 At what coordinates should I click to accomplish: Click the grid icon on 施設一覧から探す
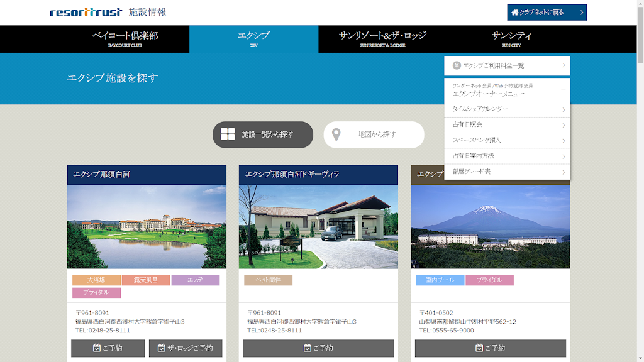pos(228,134)
